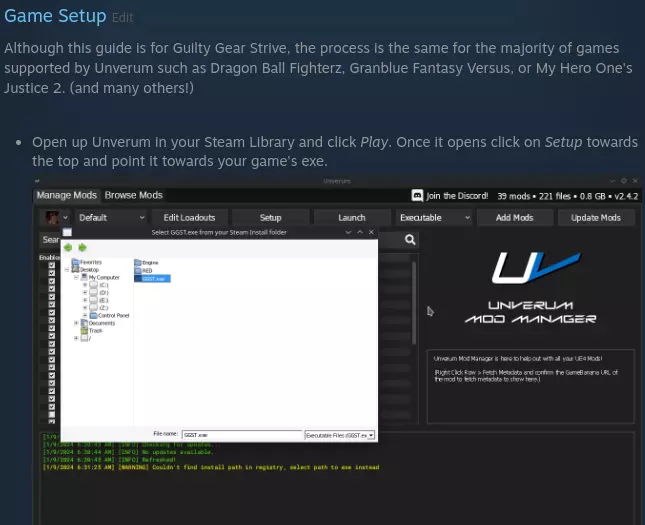This screenshot has height=525, width=645.
Task: Roll up the file dialog with the down chevron
Action: (x=348, y=232)
